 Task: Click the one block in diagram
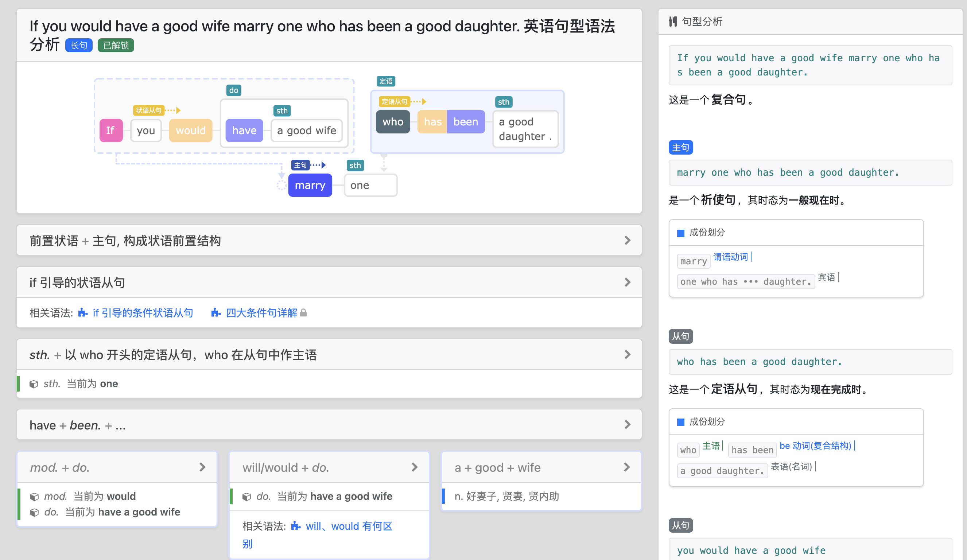click(x=371, y=185)
